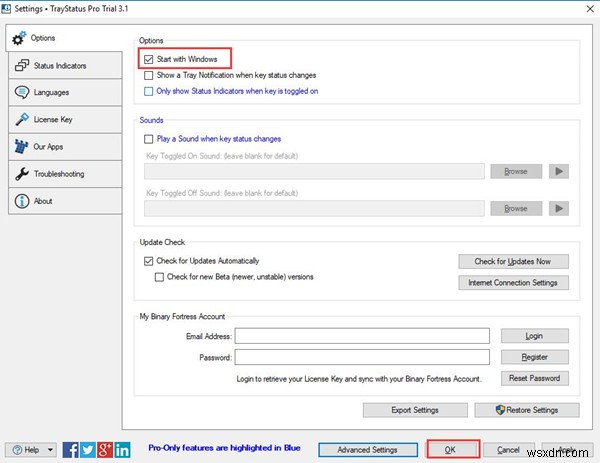Click the Twitter bird icon
The height and width of the screenshot is (463, 600).
[88, 450]
